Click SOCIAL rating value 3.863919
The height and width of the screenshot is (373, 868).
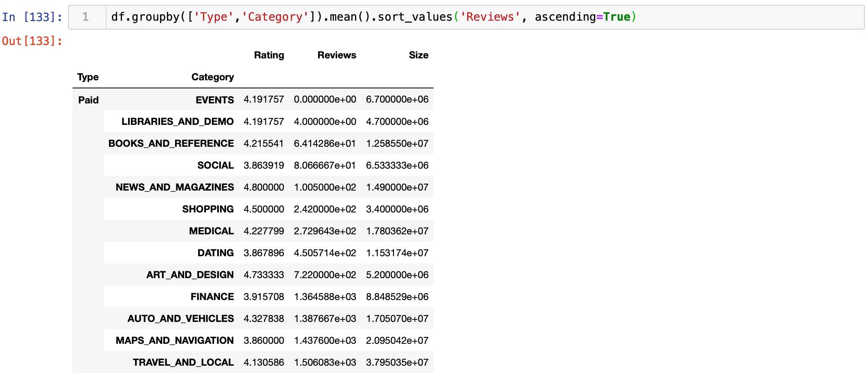[x=264, y=165]
